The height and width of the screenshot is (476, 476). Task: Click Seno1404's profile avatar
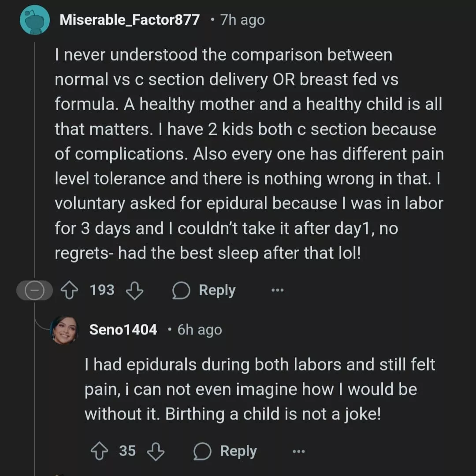pos(64,330)
